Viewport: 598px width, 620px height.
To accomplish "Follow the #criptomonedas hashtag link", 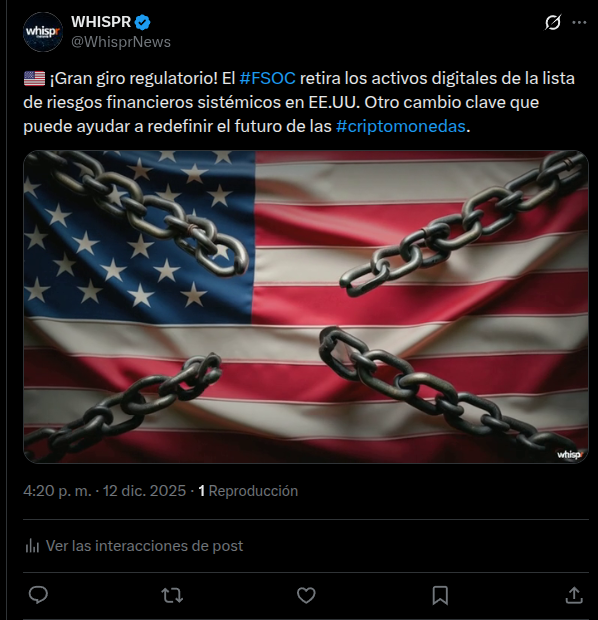I will tap(401, 127).
